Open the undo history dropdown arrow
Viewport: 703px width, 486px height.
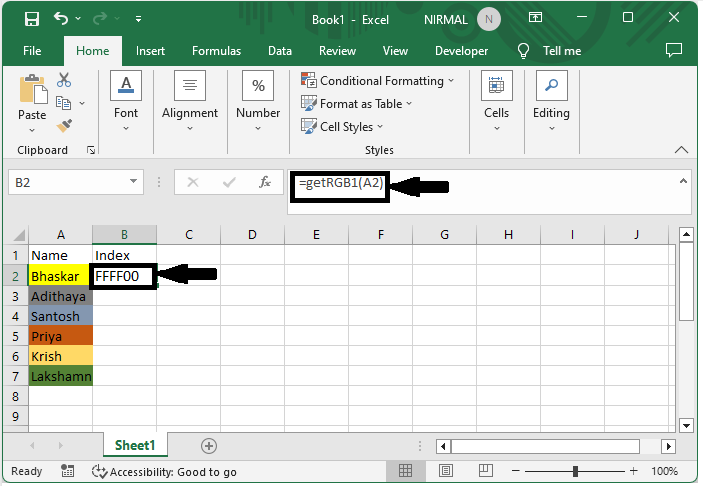[x=78, y=18]
